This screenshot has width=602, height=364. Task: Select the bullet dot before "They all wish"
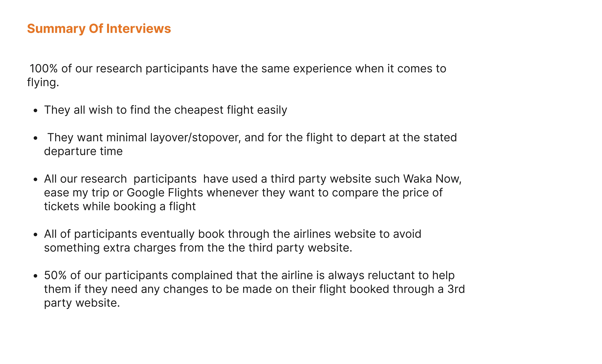36,111
